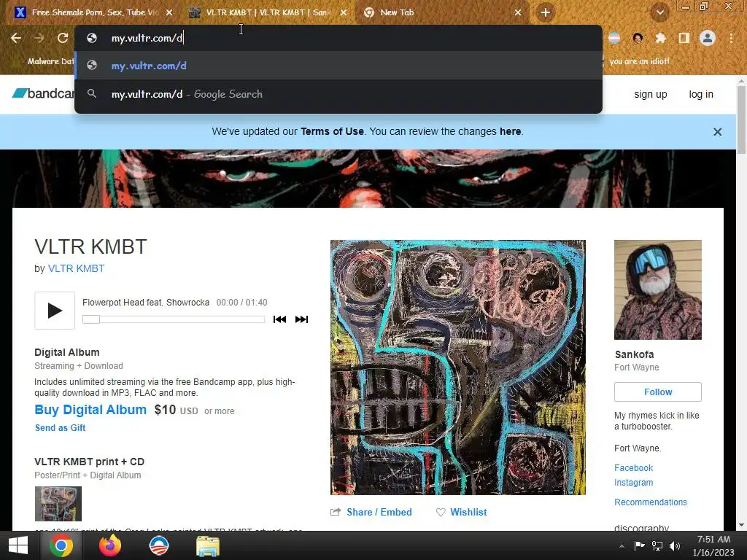Open the Extensions puzzle icon
This screenshot has height=560, width=747.
pos(660,38)
